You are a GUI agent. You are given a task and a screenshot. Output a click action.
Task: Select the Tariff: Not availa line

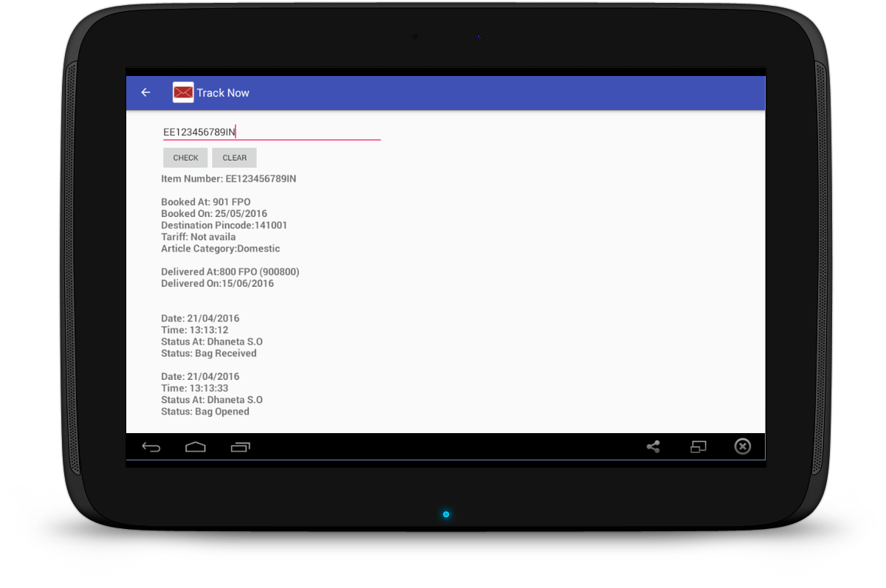[199, 238]
